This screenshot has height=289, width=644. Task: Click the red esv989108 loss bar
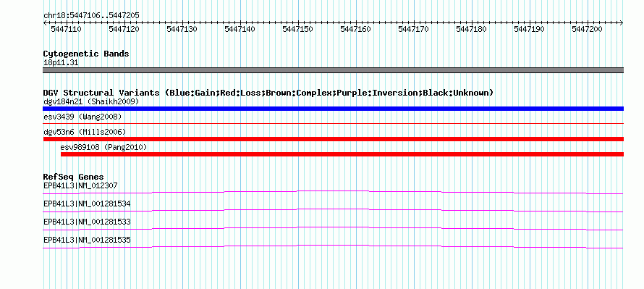tap(342, 154)
